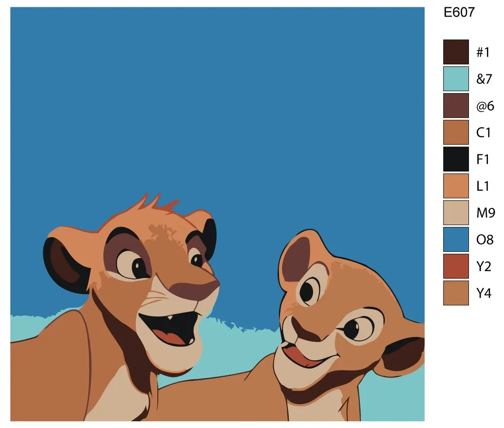Choose the brown C1 color swatch
This screenshot has width=504, height=428.
(456, 132)
